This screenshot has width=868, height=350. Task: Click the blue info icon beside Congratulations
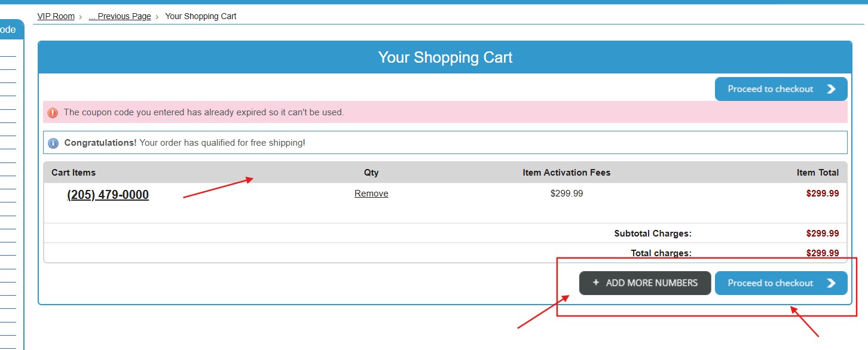click(x=53, y=143)
